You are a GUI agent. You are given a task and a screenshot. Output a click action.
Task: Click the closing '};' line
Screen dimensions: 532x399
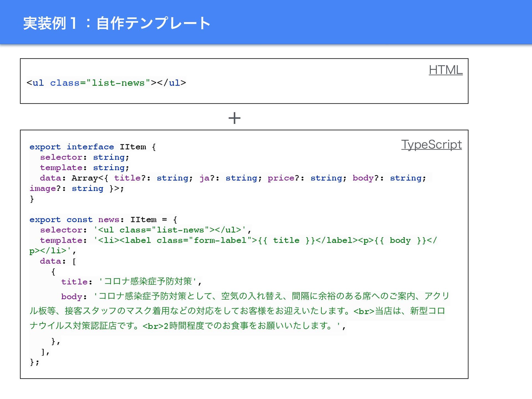click(x=35, y=362)
